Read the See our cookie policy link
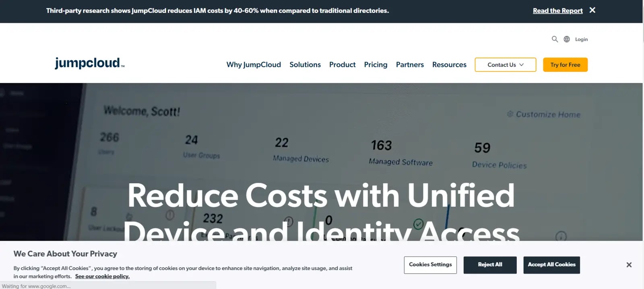 coord(102,277)
